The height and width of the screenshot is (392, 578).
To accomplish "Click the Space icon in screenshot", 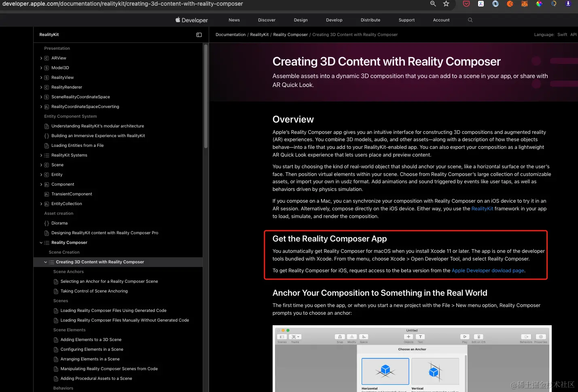I will (364, 337).
